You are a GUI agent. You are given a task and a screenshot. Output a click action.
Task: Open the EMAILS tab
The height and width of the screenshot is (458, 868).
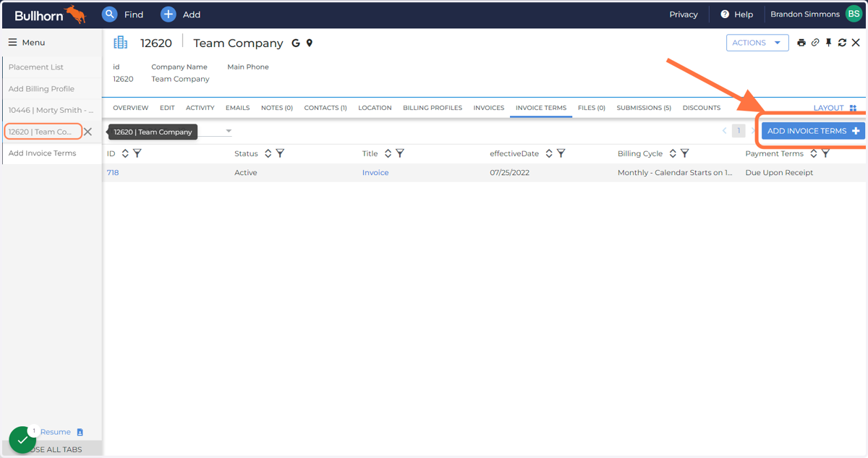(238, 108)
